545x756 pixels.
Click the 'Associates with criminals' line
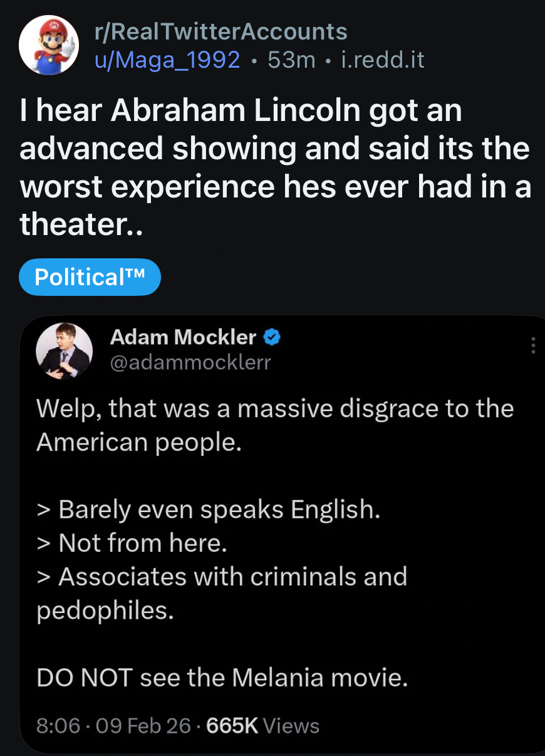coord(222,577)
